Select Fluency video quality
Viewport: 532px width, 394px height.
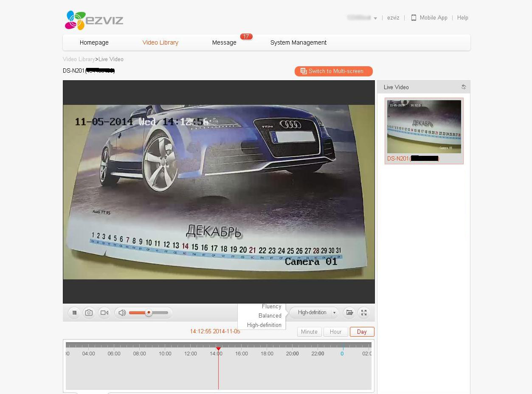coord(272,307)
